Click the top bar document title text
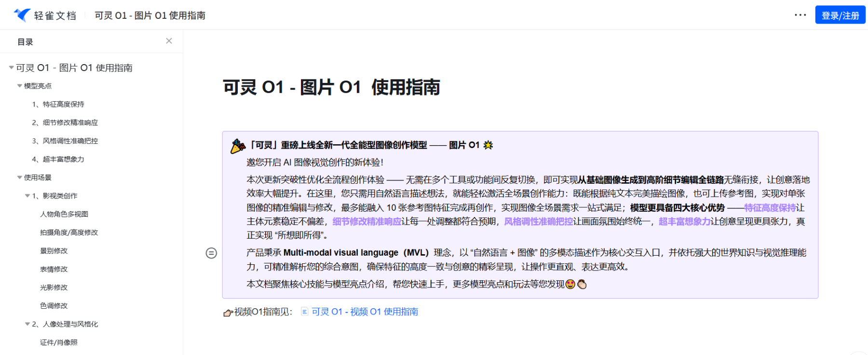868x355 pixels. click(x=150, y=15)
